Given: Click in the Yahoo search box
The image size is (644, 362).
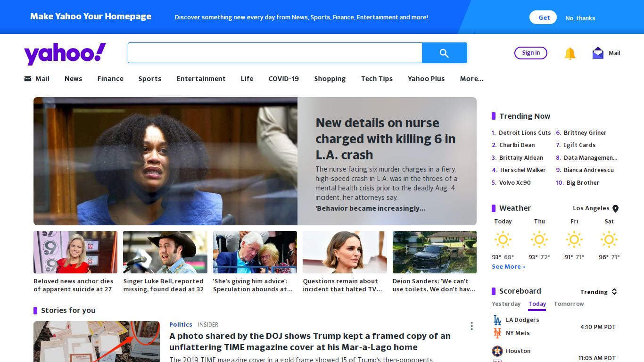Looking at the screenshot, I should pyautogui.click(x=275, y=53).
